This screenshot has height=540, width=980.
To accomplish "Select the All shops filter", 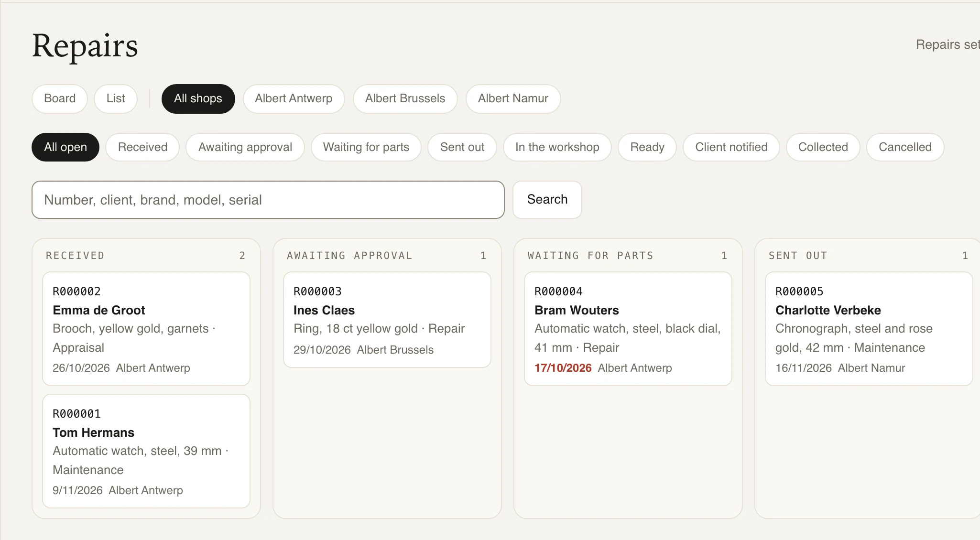I will pyautogui.click(x=198, y=98).
